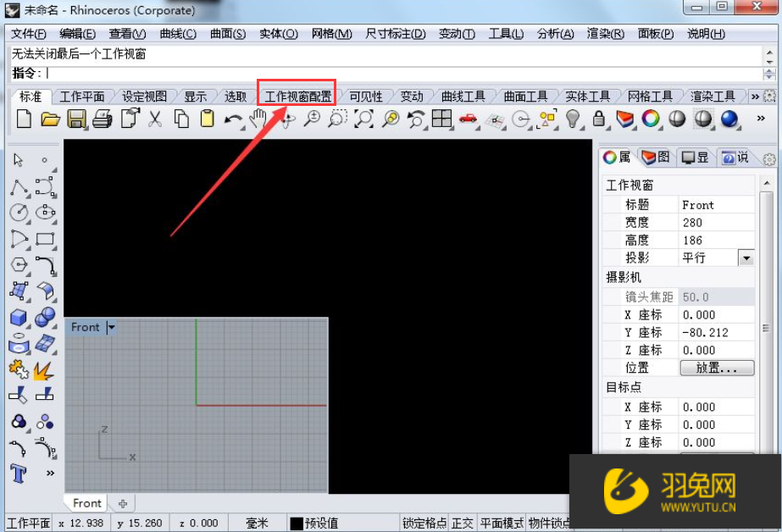Cut selection with the scissors icon
Image resolution: width=782 pixels, height=532 pixels.
tap(155, 119)
